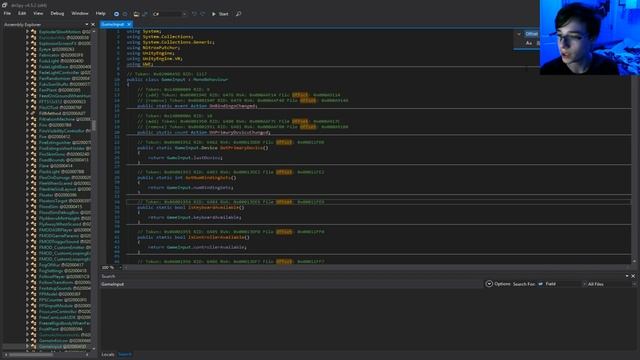Open the All Files search scope dropdown

point(612,284)
